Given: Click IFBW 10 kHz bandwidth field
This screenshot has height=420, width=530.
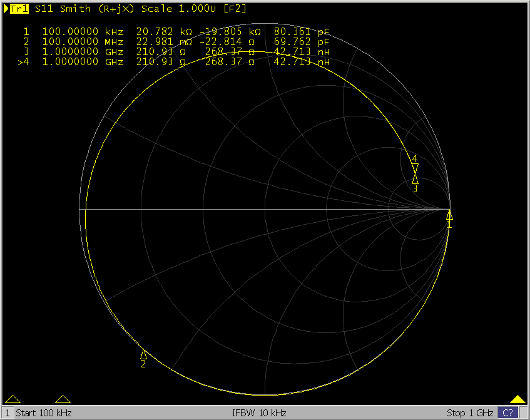Looking at the screenshot, I should click(259, 413).
